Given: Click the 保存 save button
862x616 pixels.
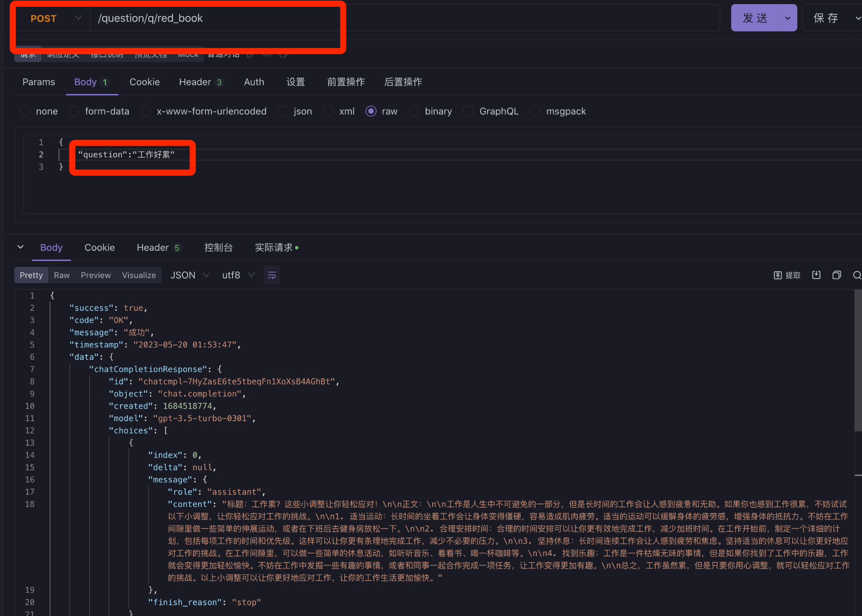Looking at the screenshot, I should point(826,18).
